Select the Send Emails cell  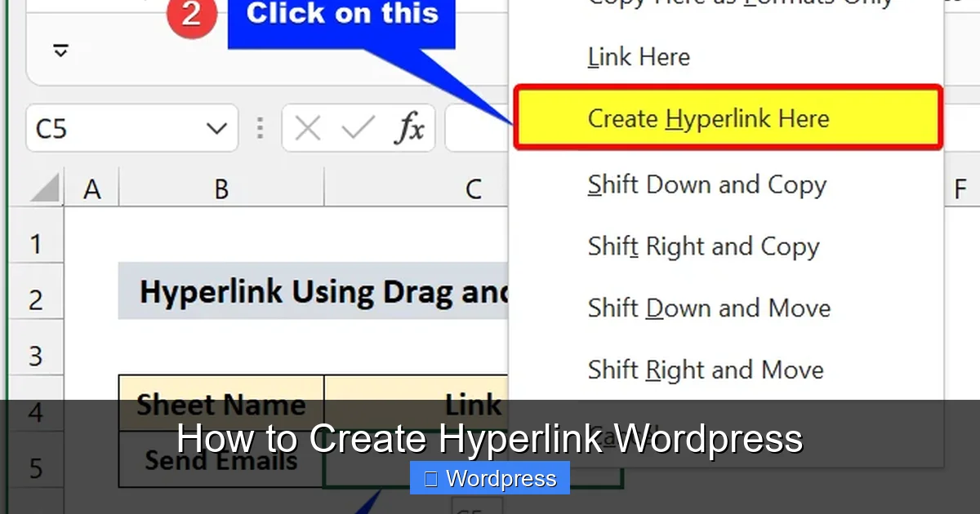220,459
